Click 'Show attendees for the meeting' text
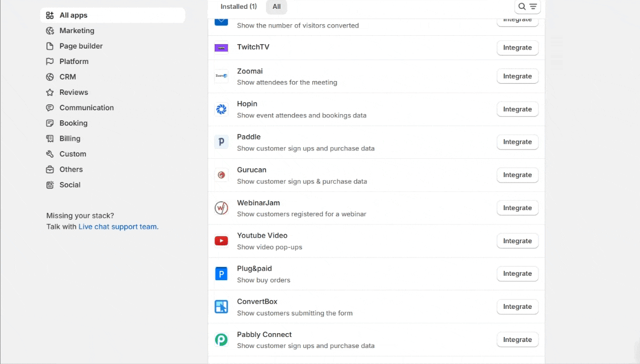This screenshot has height=364, width=640. (287, 82)
